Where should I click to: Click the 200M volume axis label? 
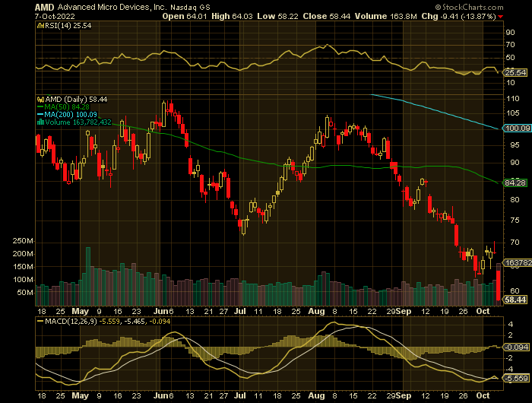click(23, 254)
